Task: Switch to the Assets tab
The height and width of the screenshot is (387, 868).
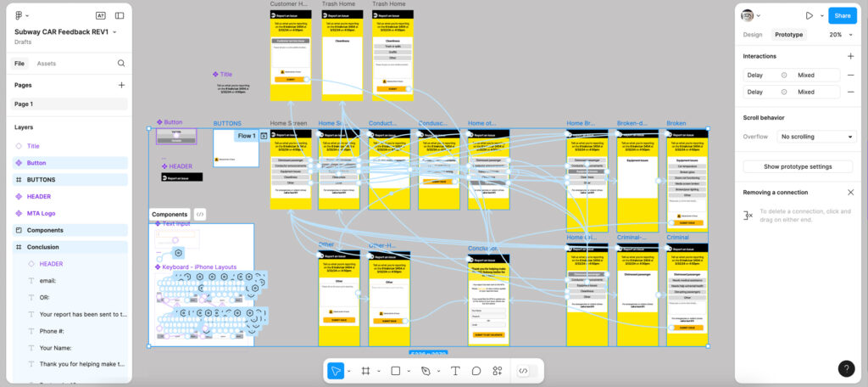Action: pos(47,64)
